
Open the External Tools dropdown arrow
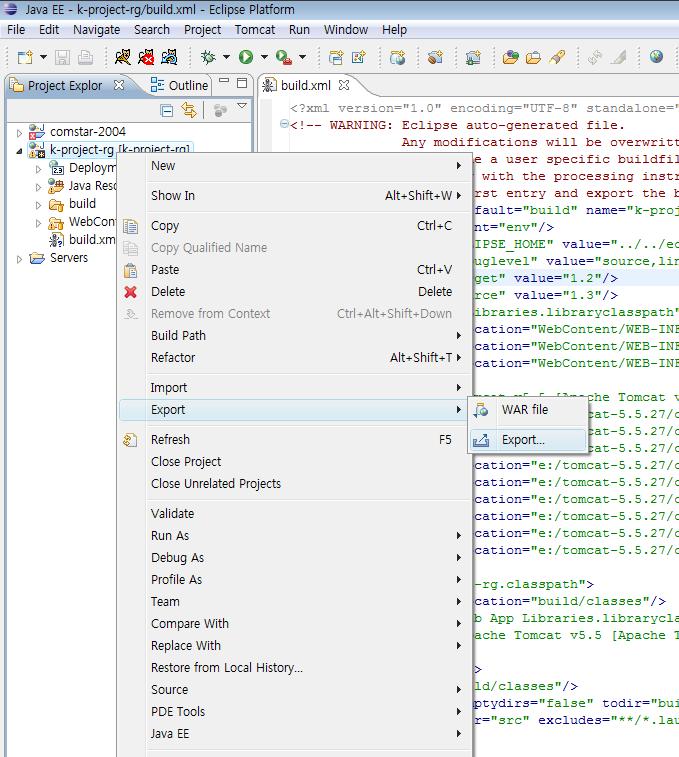pos(302,57)
